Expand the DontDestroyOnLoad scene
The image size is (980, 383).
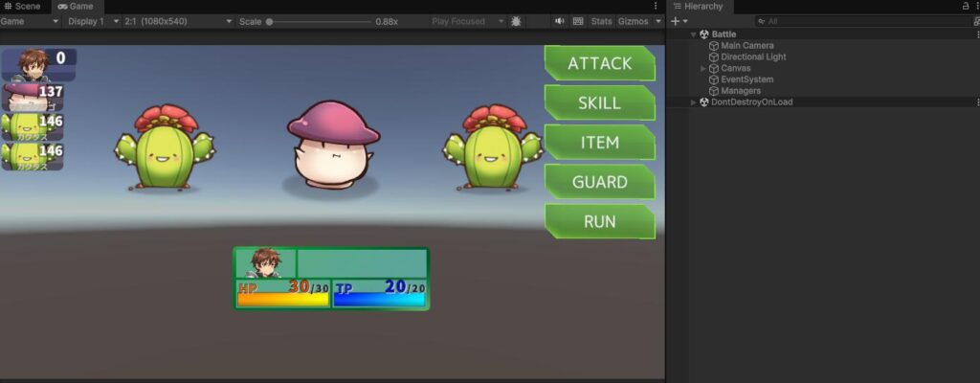(x=694, y=102)
